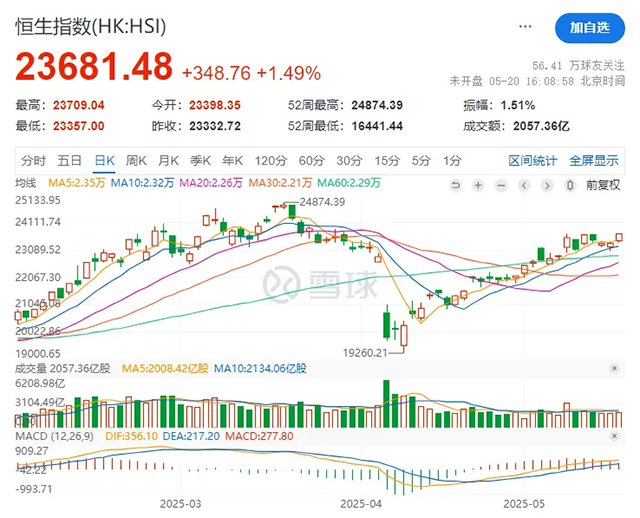The image size is (640, 518).
Task: Click the 昨收 value 23332.72
Action: (x=215, y=126)
